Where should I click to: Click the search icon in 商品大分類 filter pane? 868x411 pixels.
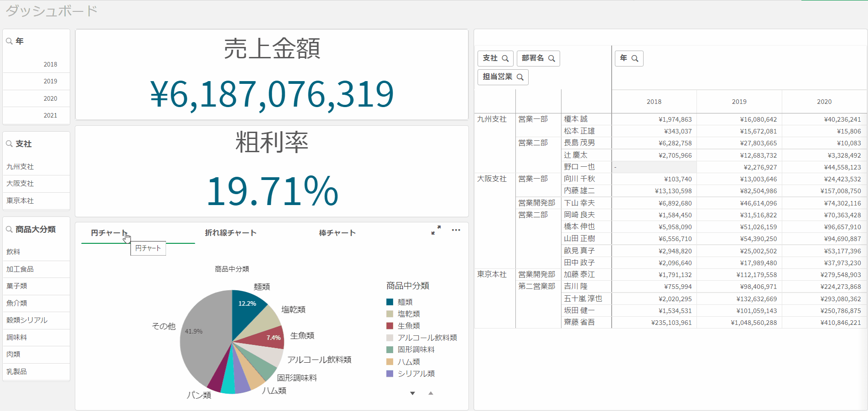pyautogui.click(x=9, y=230)
